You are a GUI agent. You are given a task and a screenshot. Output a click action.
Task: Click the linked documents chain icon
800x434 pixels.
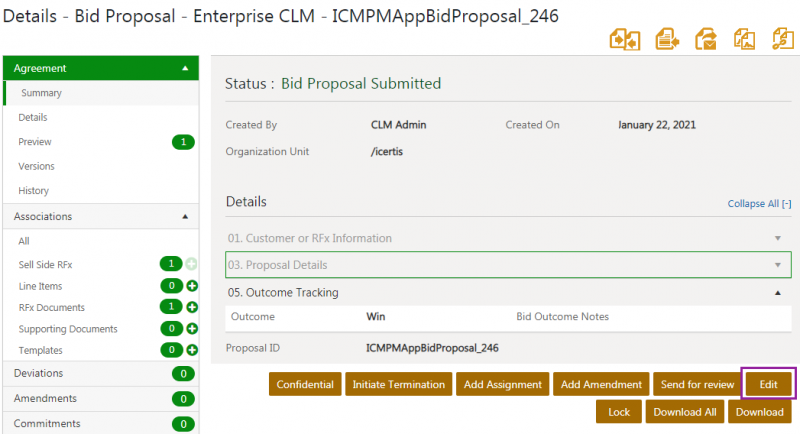[782, 39]
